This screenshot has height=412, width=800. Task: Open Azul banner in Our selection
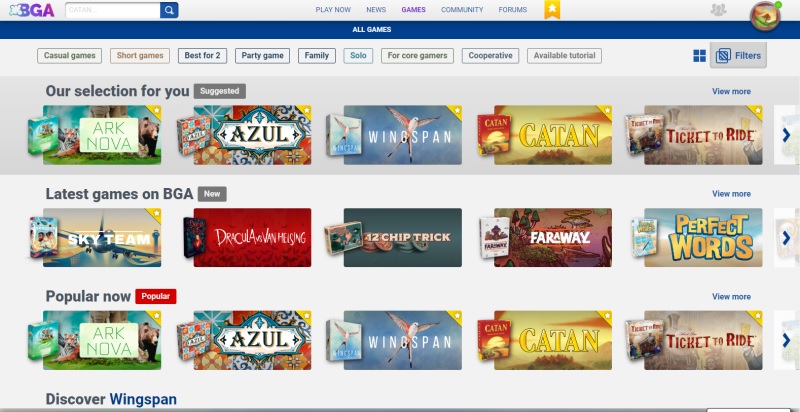tap(252, 135)
